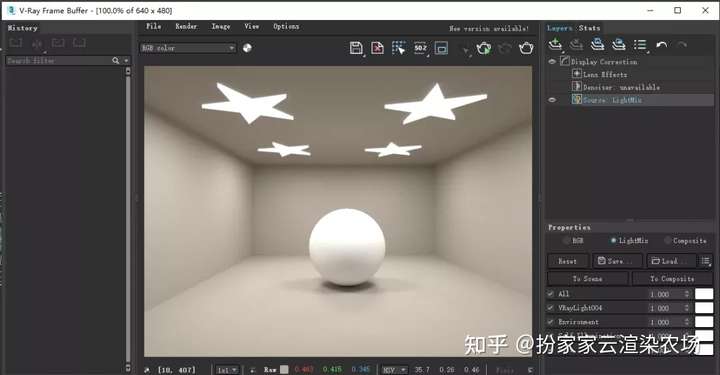Click the icon at status bar's right end
Screen dimensions: 720x375
[531, 369]
